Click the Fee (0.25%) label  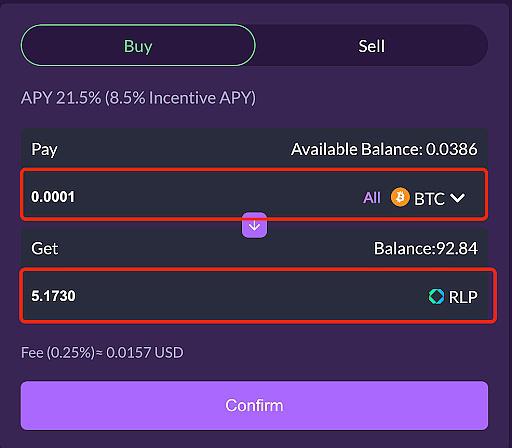click(x=58, y=353)
